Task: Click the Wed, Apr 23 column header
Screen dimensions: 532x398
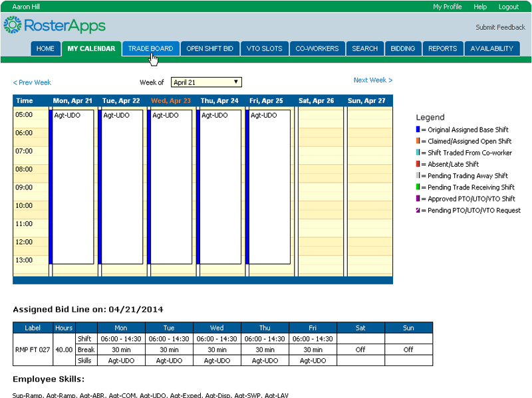Action: coord(171,101)
